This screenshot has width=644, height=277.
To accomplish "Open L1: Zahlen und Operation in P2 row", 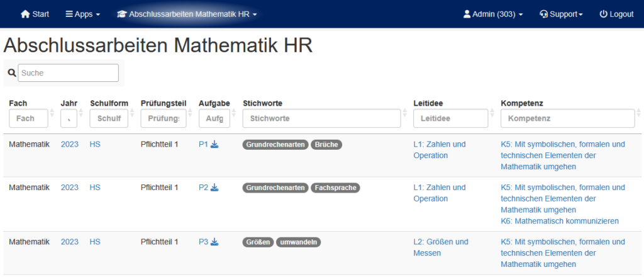I will coord(440,193).
